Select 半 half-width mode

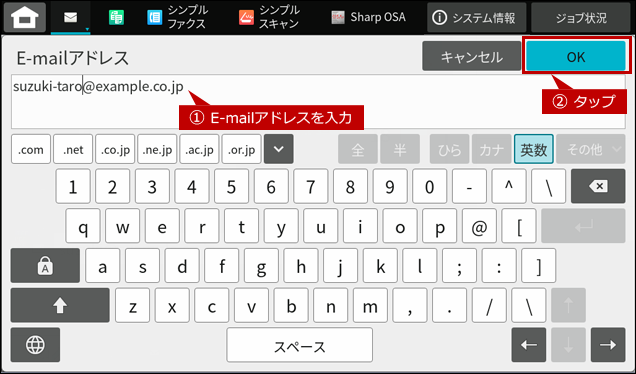400,149
